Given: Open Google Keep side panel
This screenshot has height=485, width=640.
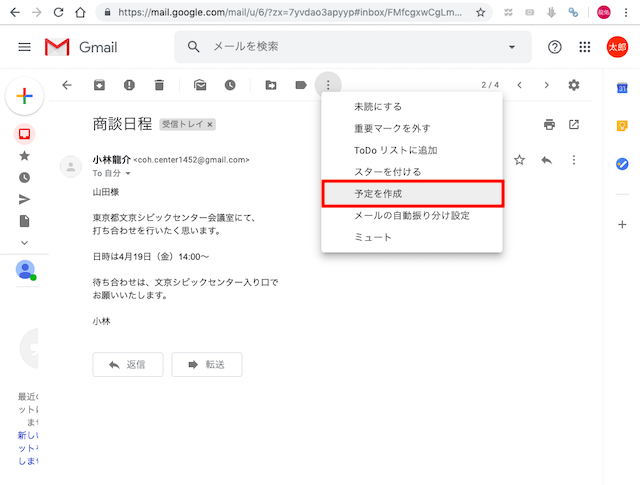Looking at the screenshot, I should 622,126.
